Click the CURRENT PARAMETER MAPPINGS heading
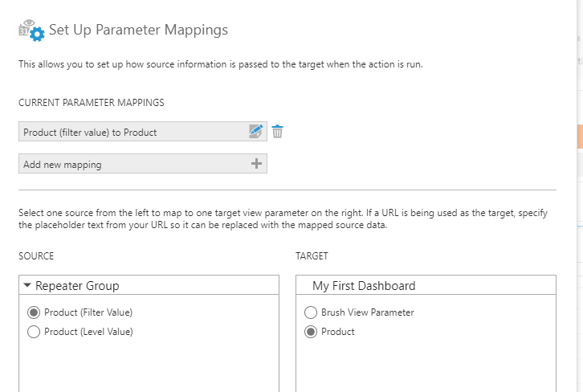The height and width of the screenshot is (392, 583). click(91, 102)
